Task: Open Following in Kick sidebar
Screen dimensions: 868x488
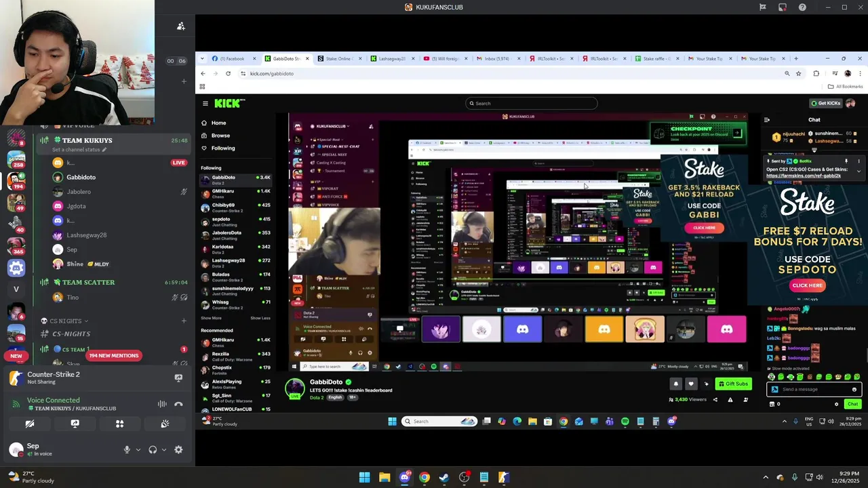Action: pos(223,148)
